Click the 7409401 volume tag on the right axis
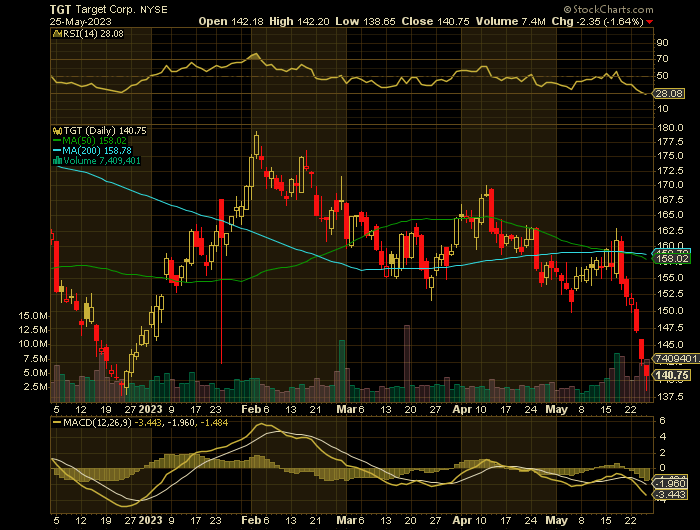The image size is (700, 530). [x=676, y=359]
